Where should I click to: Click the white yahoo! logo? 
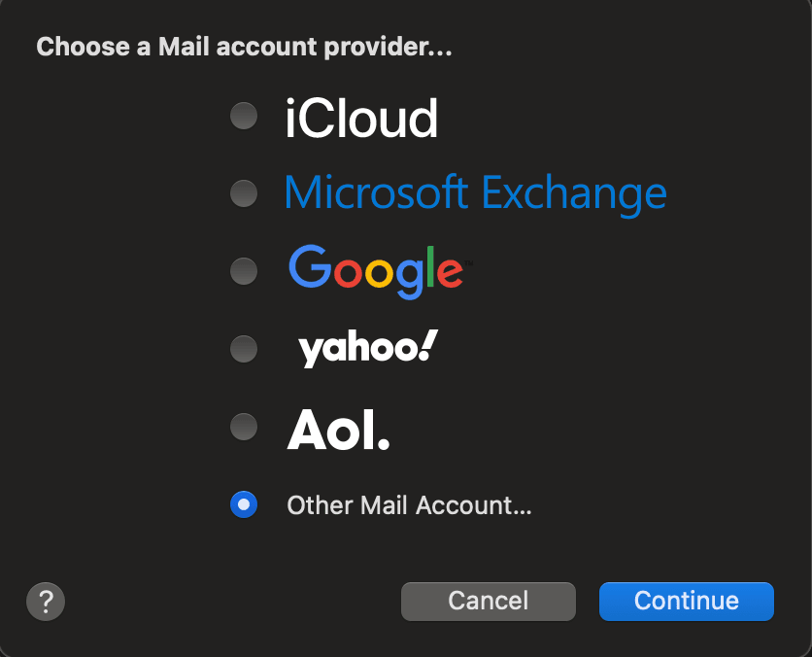click(368, 348)
